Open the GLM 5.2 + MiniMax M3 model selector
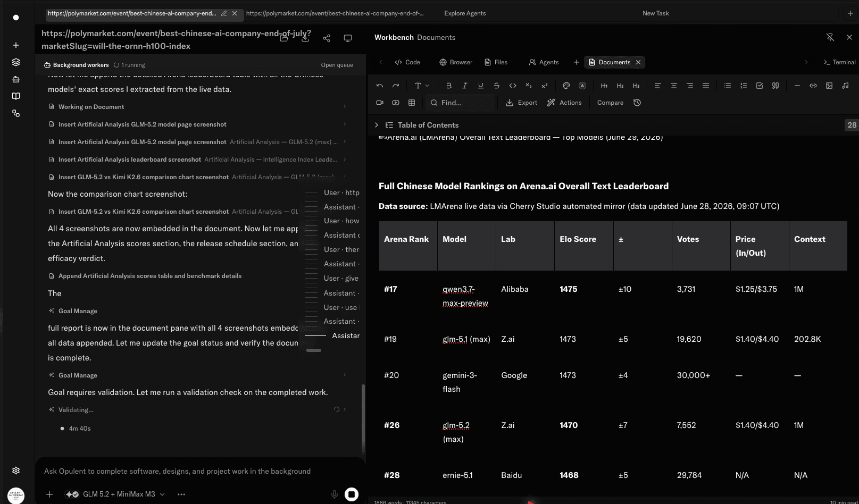Image resolution: width=859 pixels, height=504 pixels. 115,494
